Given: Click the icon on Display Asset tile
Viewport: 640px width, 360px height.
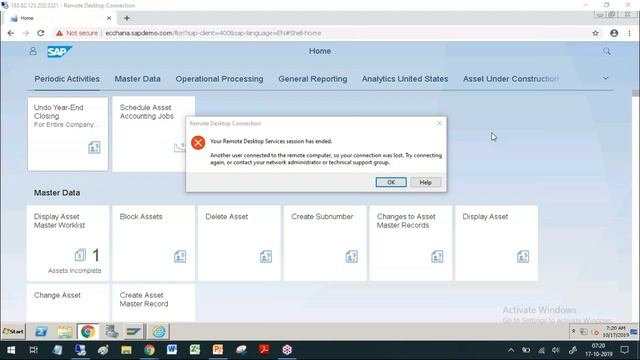Looking at the screenshot, I should (x=523, y=256).
